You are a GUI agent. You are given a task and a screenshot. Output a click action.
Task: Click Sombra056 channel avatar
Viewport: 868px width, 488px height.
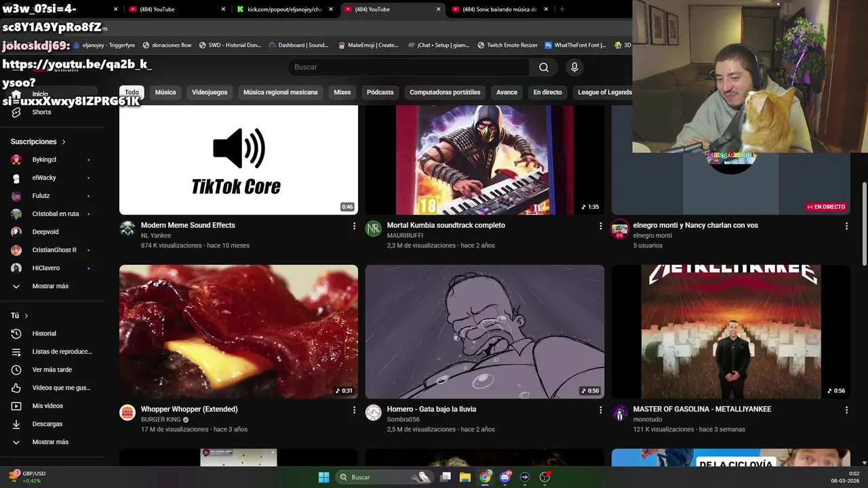374,412
